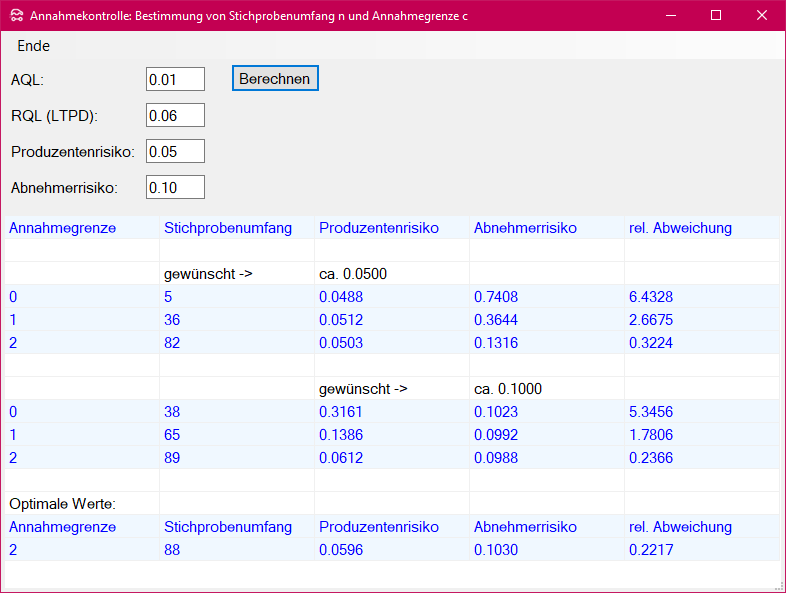The image size is (786, 593).
Task: Click the Abnehmerrisiko value 0.1023
Action: [x=495, y=411]
